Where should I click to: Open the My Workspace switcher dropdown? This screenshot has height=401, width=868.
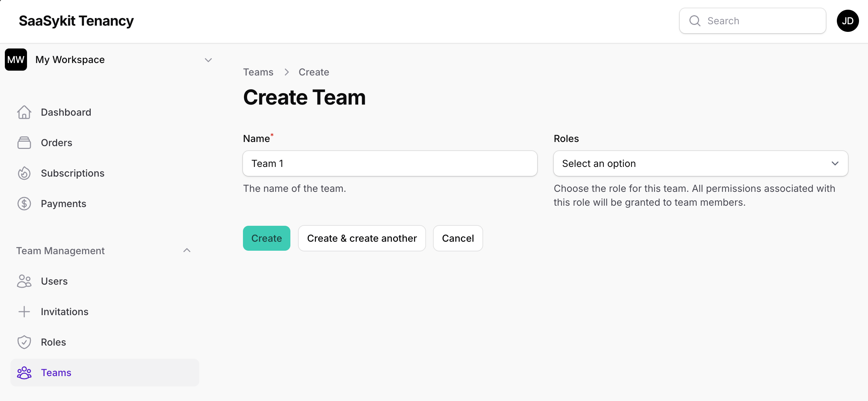pyautogui.click(x=208, y=60)
